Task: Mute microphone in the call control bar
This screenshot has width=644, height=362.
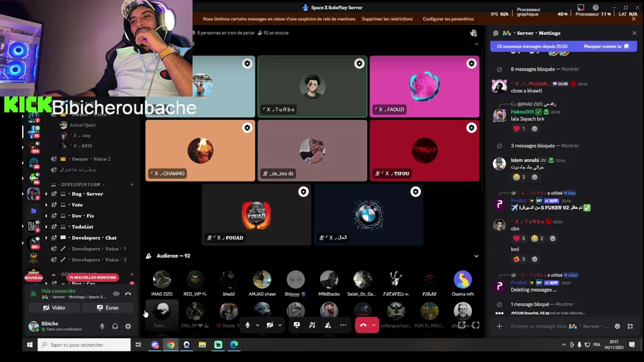Action: tap(247, 325)
